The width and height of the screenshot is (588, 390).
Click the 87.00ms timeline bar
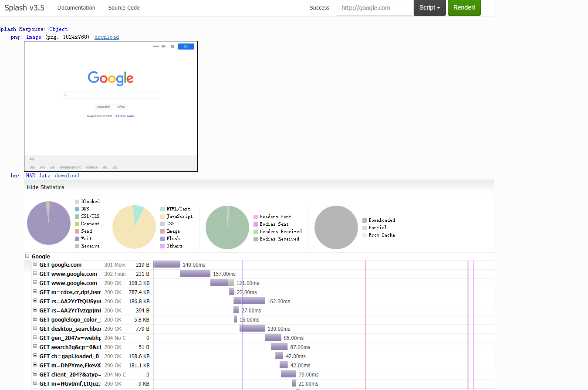279,347
